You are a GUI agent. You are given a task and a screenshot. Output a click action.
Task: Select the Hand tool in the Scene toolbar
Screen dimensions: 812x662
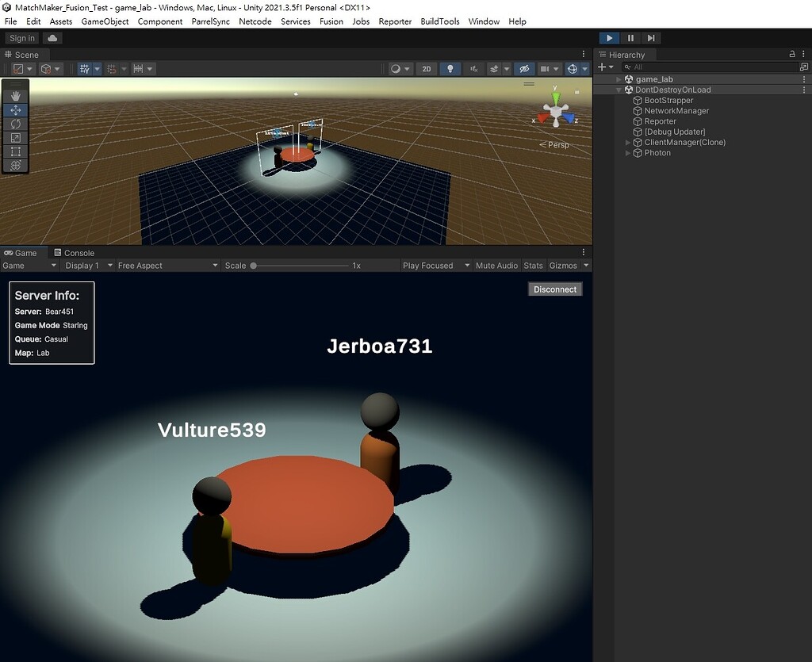(16, 96)
